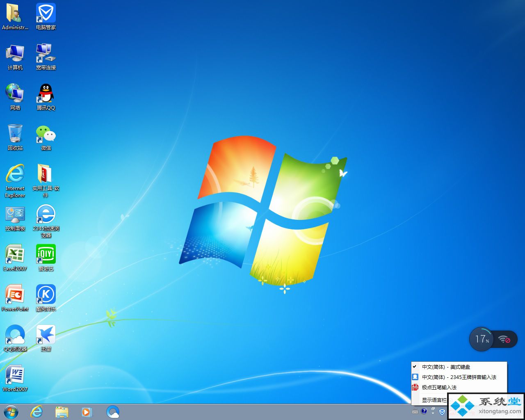Click the 爱奇艺 iQIYI shortcut
The width and height of the screenshot is (525, 420).
click(x=46, y=258)
